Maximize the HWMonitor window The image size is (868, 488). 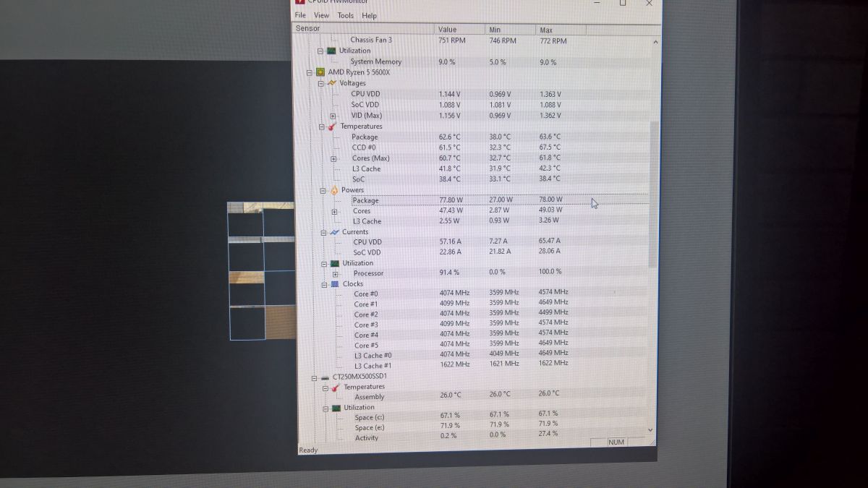[x=623, y=3]
